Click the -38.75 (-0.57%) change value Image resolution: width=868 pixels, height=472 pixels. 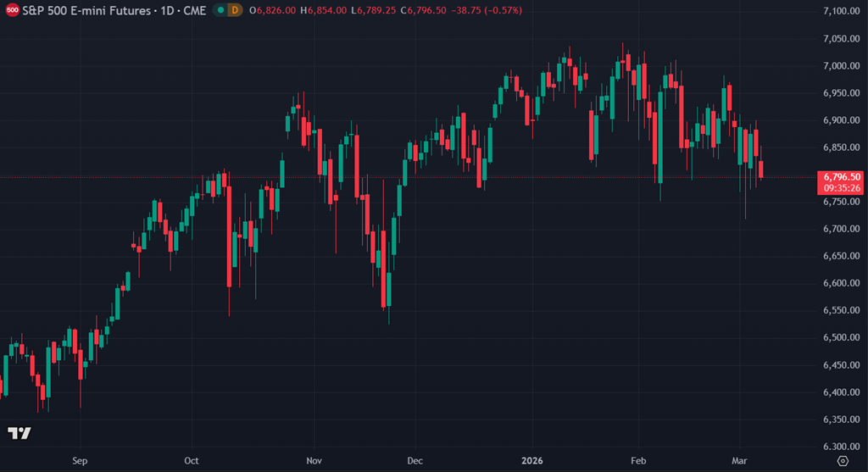tap(489, 10)
